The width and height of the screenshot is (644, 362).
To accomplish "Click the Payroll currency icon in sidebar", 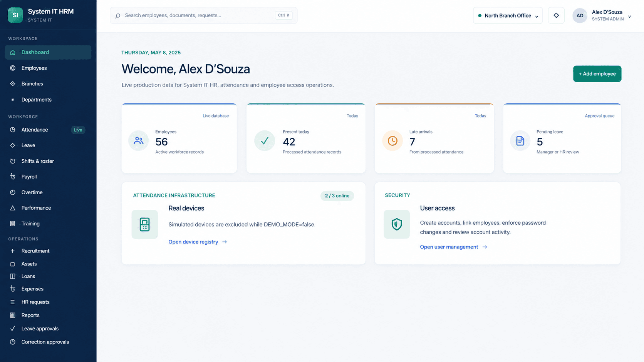I will [x=13, y=177].
